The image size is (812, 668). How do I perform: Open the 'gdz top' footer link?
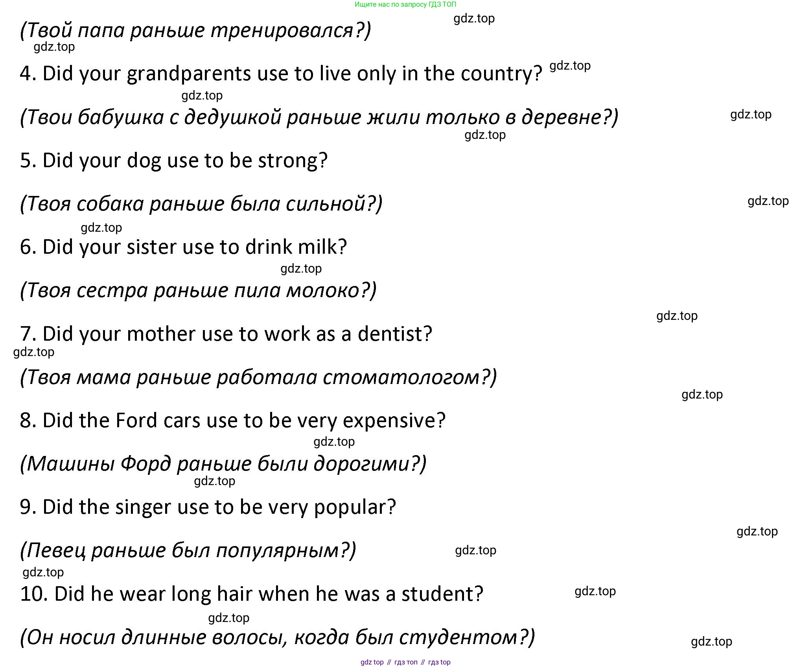[372, 662]
